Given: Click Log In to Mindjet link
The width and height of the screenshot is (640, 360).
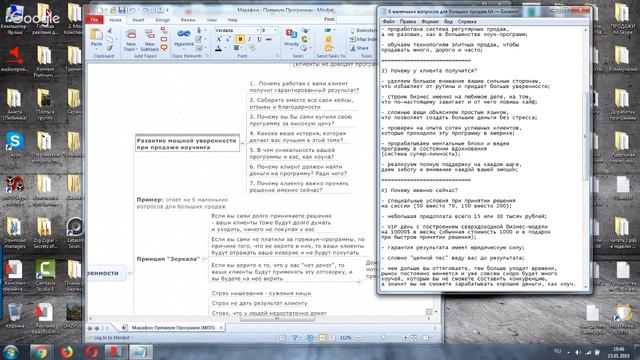Looking at the screenshot, I should pos(111,338).
